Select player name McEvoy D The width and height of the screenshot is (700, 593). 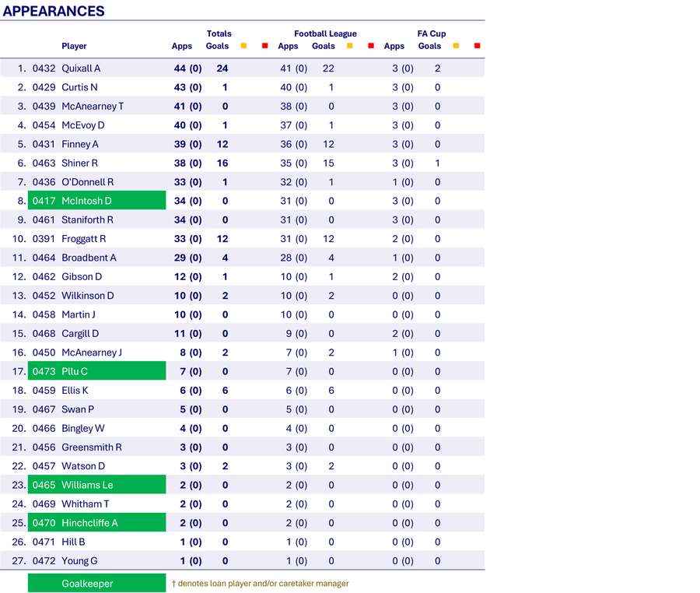pyautogui.click(x=83, y=125)
